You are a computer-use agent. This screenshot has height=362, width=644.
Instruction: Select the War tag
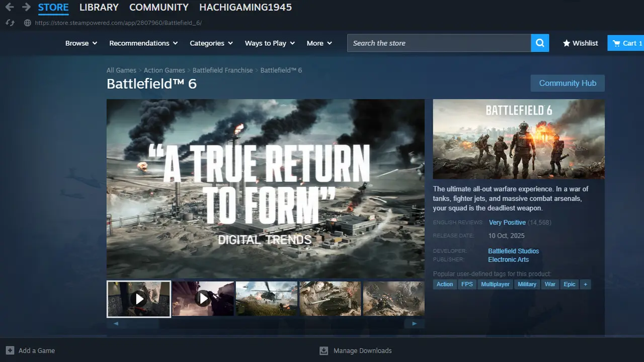pyautogui.click(x=550, y=284)
